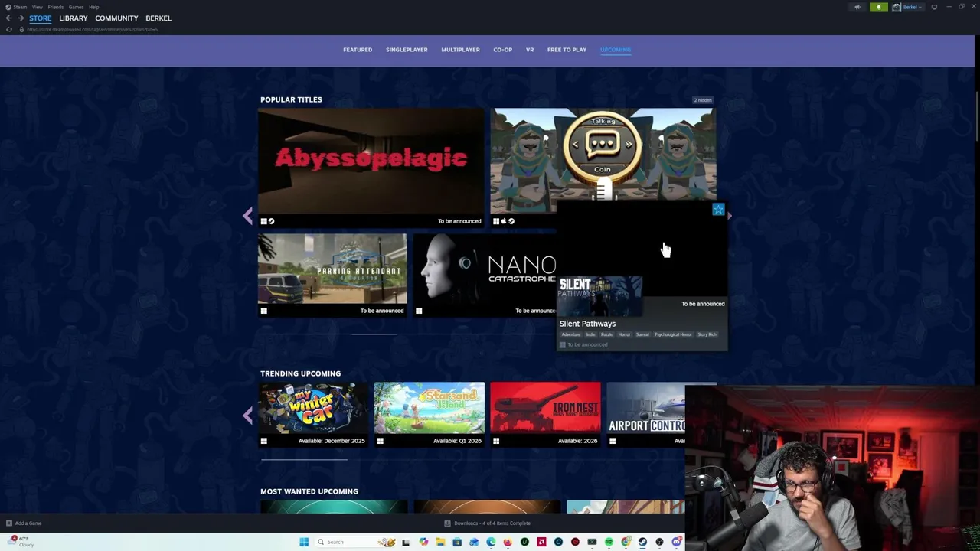Open Copilot from taskbar
Viewport: 980px width, 551px height.
coord(423,542)
